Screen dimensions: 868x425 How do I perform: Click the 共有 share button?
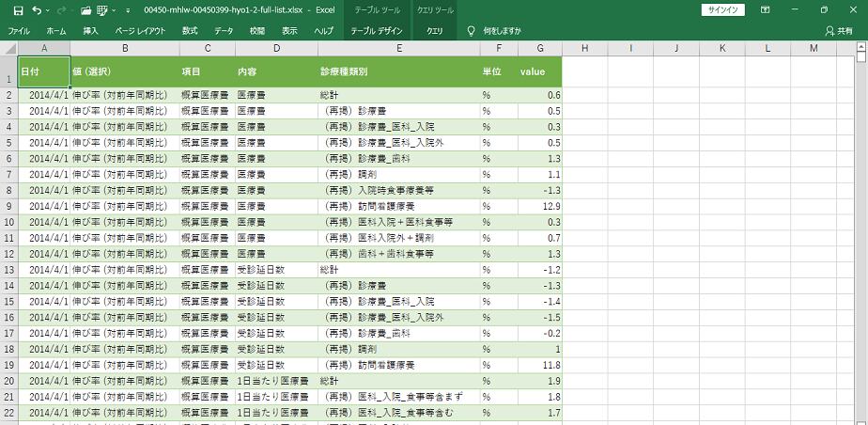point(840,31)
